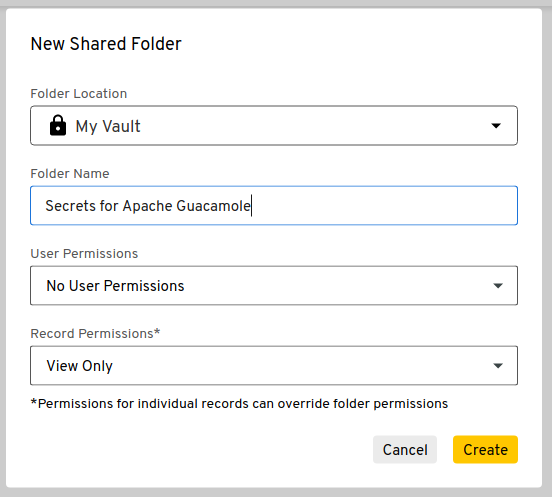
Task: Click the Folder Location label
Action: [x=79, y=94]
